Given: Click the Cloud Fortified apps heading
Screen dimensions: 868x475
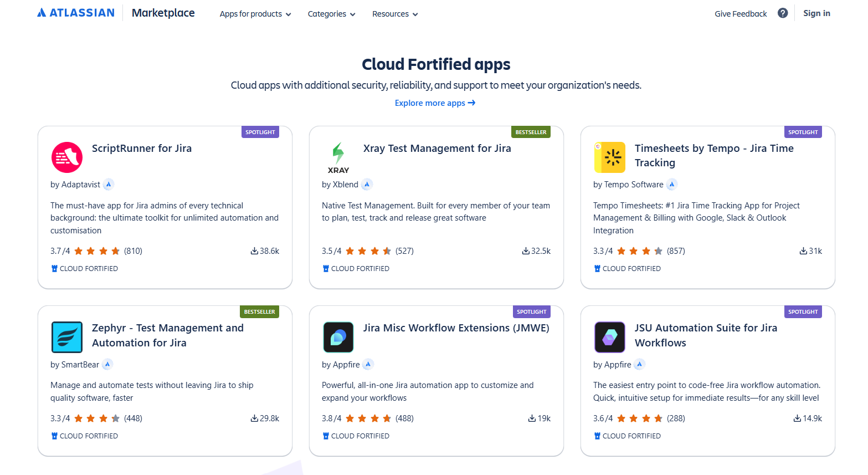Looking at the screenshot, I should click(x=436, y=64).
